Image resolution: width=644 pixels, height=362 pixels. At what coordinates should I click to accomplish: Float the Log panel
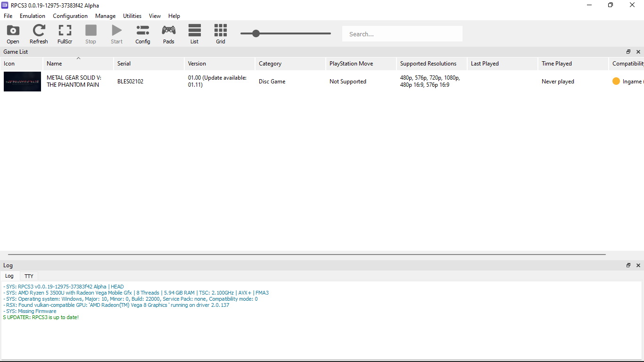click(x=628, y=265)
